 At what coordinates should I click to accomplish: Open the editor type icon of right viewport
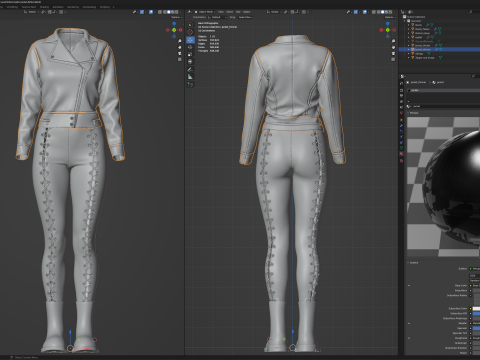pyautogui.click(x=190, y=12)
